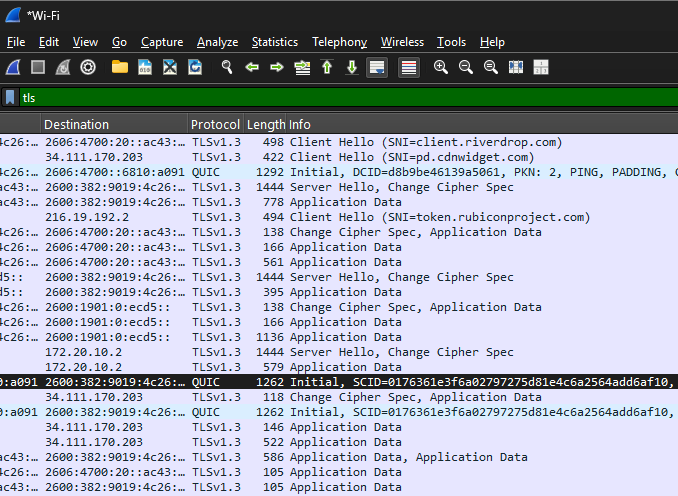Screen dimensions: 678x496
Task: Reload this capture file
Action: tap(195, 67)
